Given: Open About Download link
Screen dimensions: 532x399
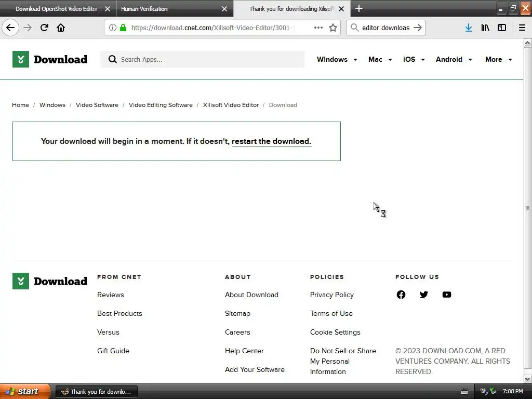Looking at the screenshot, I should click(x=251, y=295).
